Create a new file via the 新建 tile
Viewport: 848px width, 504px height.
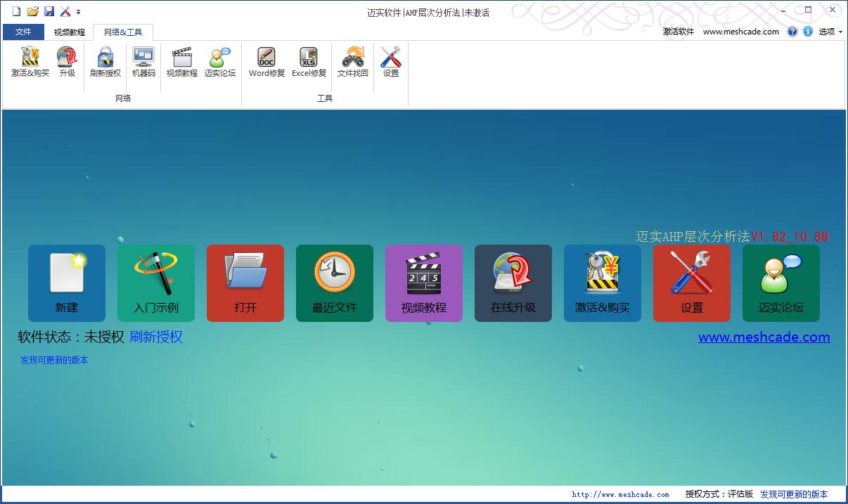pyautogui.click(x=67, y=283)
